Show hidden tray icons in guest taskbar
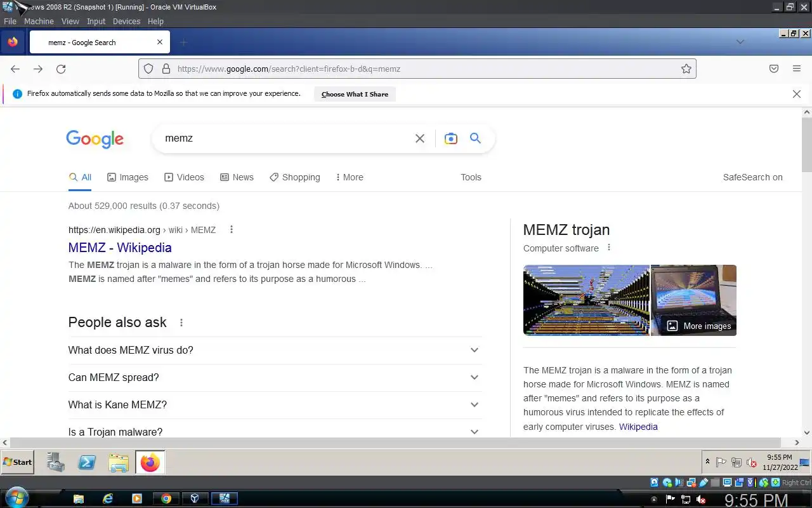Viewport: 812px width, 508px height. 707,462
